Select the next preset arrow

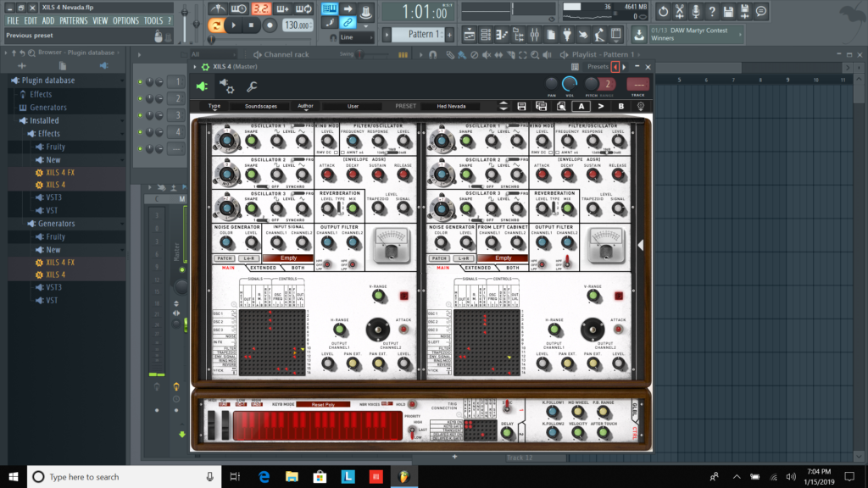pos(624,67)
